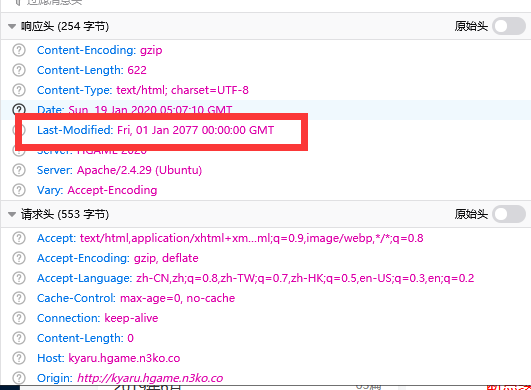The image size is (531, 390).
Task: Select Cache-Control: max-age=0, no-cache row
Action: coord(266,298)
